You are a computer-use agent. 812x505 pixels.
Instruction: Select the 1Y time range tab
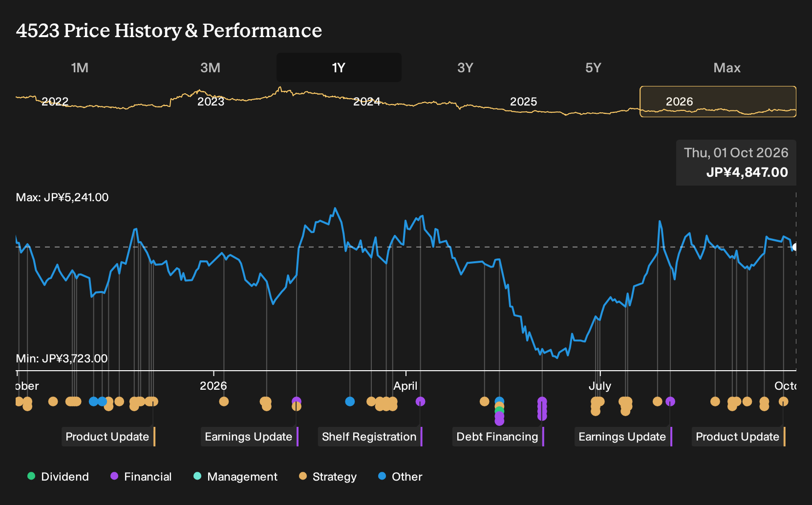point(339,67)
